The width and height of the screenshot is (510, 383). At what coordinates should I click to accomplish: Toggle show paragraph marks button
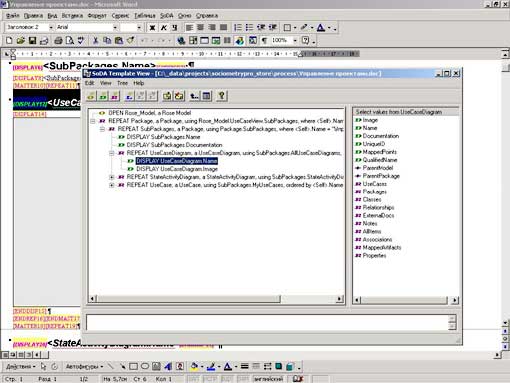[264, 41]
